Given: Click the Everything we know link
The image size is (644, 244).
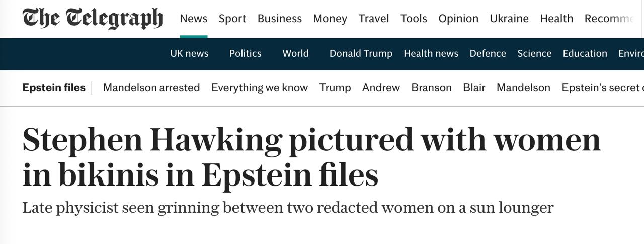Looking at the screenshot, I should [x=260, y=88].
